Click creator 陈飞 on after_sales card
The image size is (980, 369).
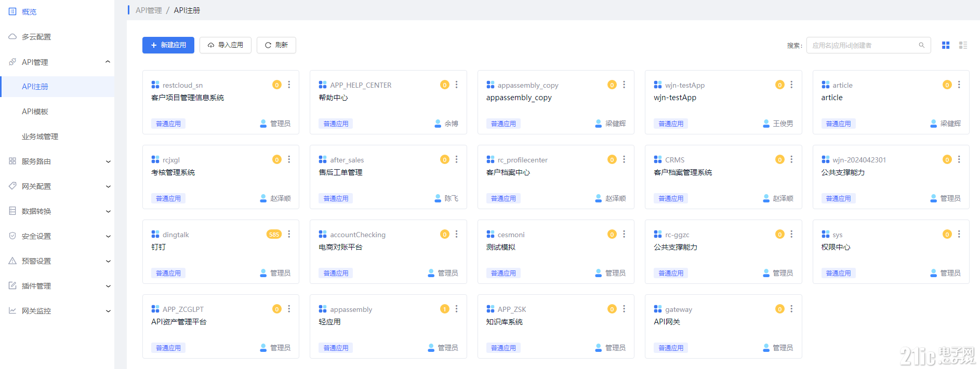[x=446, y=198]
